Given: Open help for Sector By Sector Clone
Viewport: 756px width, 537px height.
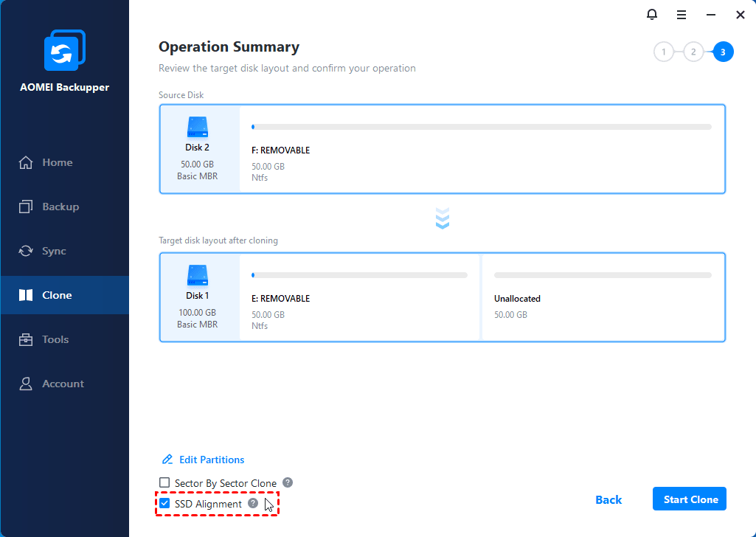Looking at the screenshot, I should tap(288, 482).
